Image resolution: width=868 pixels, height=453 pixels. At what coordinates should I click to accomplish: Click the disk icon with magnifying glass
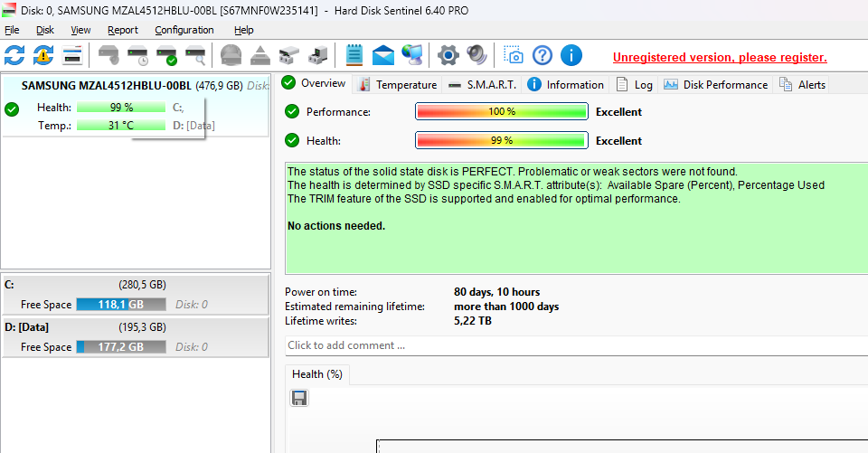click(195, 55)
